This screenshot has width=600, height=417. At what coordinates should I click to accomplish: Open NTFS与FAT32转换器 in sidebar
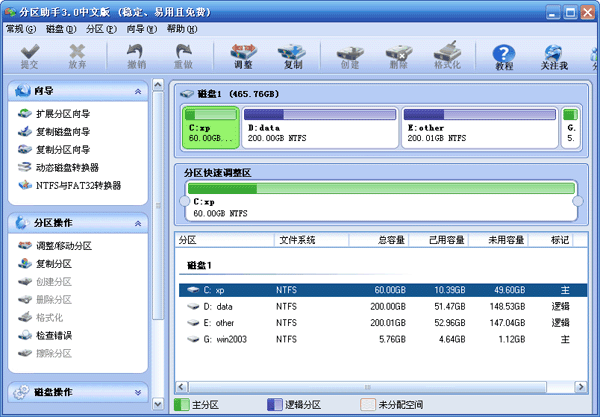click(77, 185)
